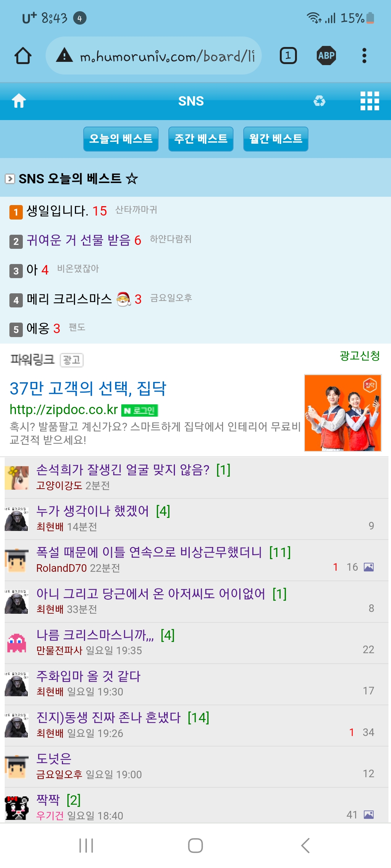Tap the image icon on RolandD70's post
Screen dimensions: 391x868
point(369,567)
